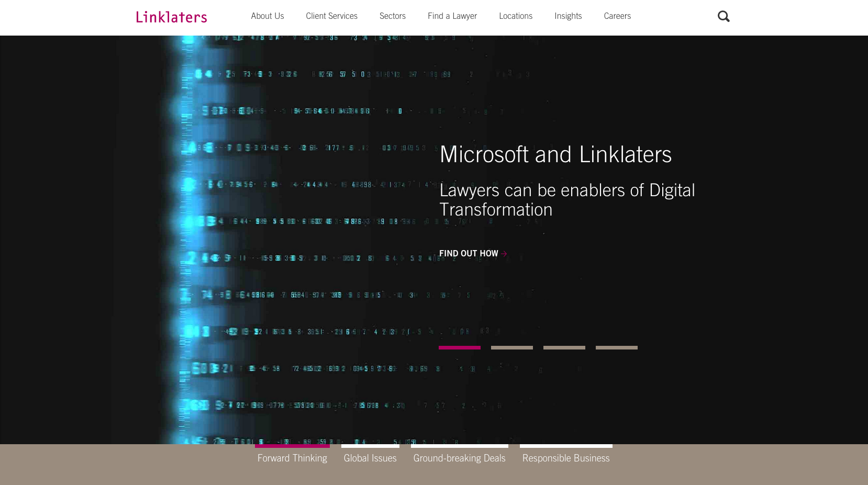
Task: Select the first pink carousel slide indicator
Action: [x=459, y=347]
